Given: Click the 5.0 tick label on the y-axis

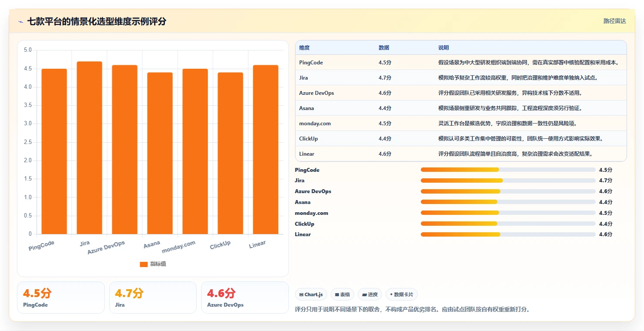Looking at the screenshot, I should pos(27,50).
